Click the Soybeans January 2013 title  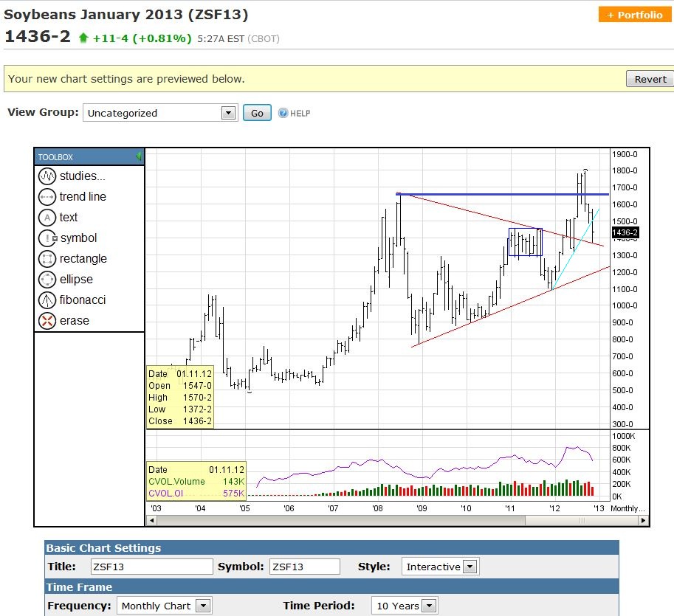[126, 15]
